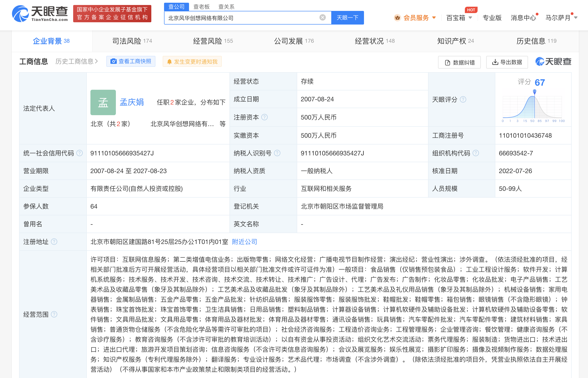Click registration number 110101010436748
Image resolution: width=588 pixels, height=378 pixels.
click(525, 135)
